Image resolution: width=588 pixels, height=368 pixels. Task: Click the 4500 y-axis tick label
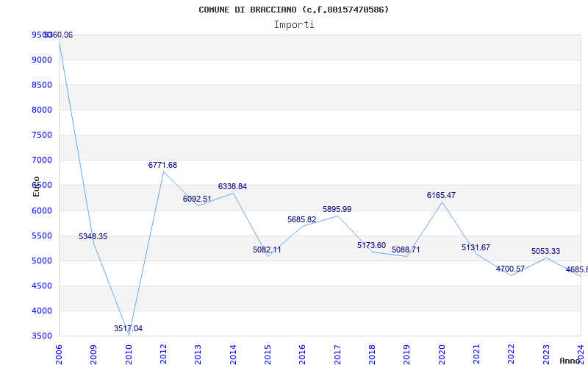click(x=42, y=286)
